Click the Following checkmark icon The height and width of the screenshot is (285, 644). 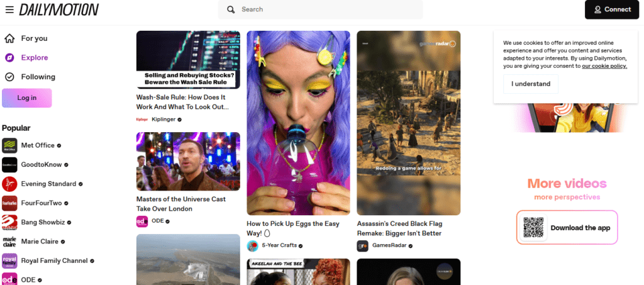pos(9,77)
